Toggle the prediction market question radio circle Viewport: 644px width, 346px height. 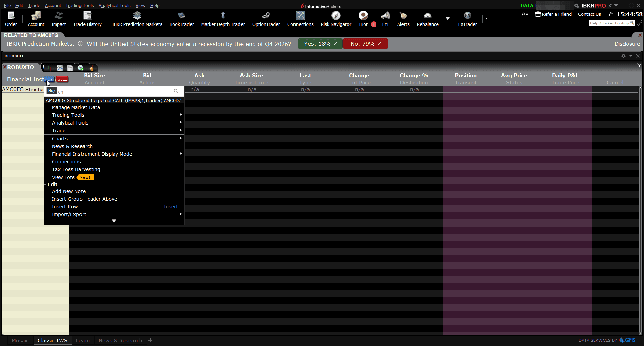[x=80, y=44]
